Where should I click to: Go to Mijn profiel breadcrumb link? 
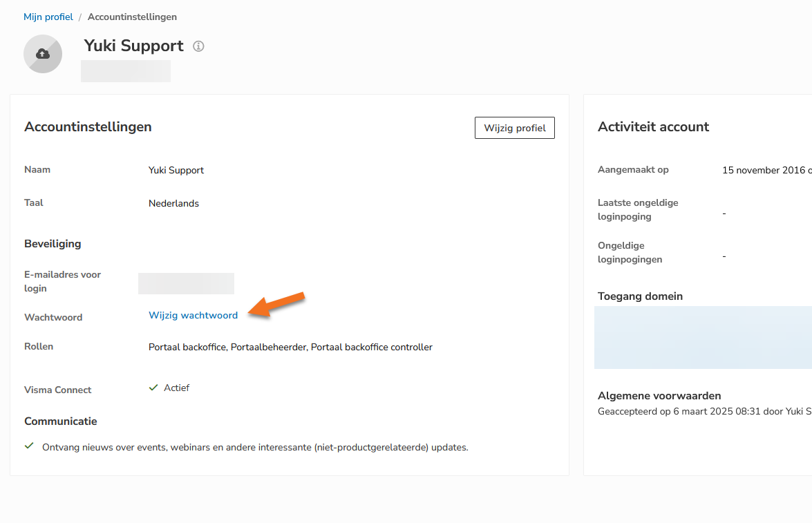pyautogui.click(x=48, y=17)
